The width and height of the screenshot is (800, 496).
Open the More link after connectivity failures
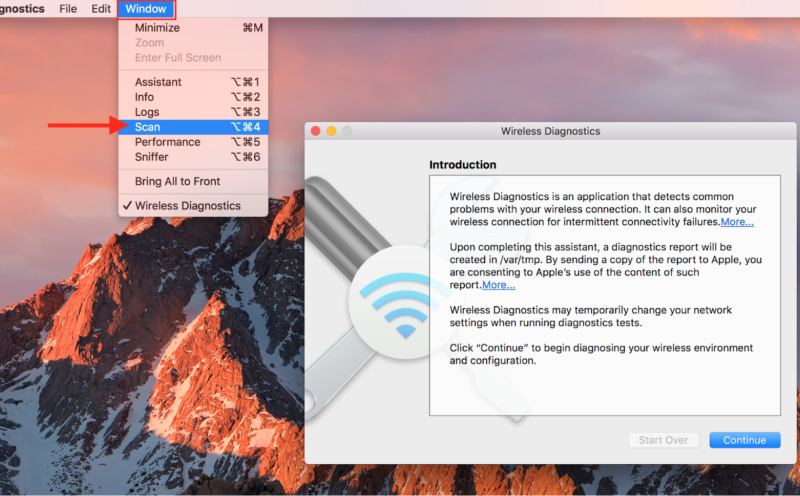[737, 222]
